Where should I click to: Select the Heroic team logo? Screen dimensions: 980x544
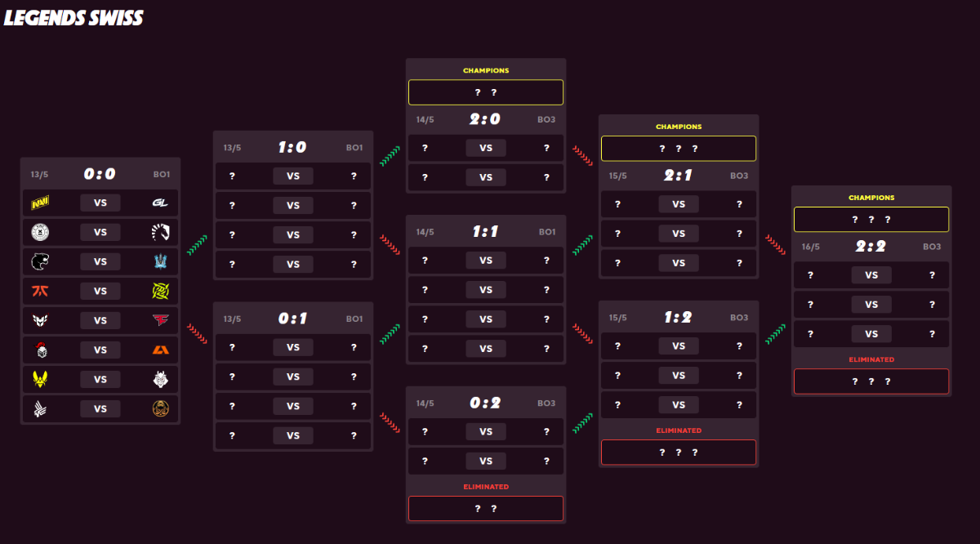38,321
